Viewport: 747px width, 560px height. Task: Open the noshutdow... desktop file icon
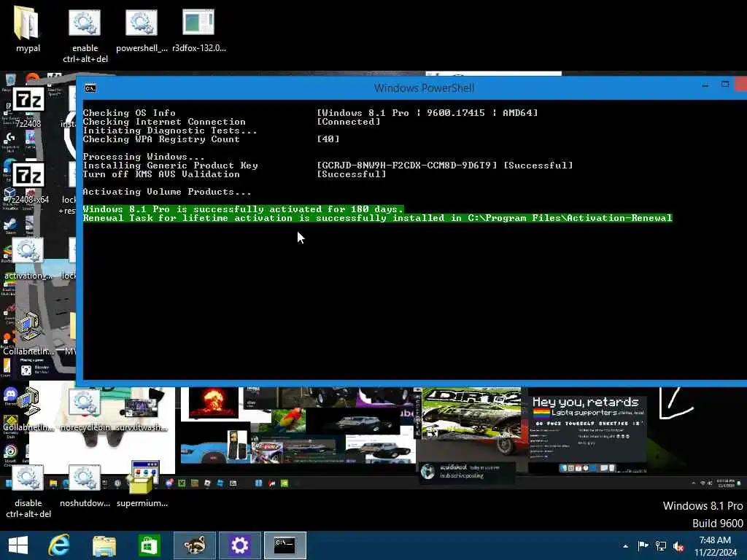pos(85,486)
